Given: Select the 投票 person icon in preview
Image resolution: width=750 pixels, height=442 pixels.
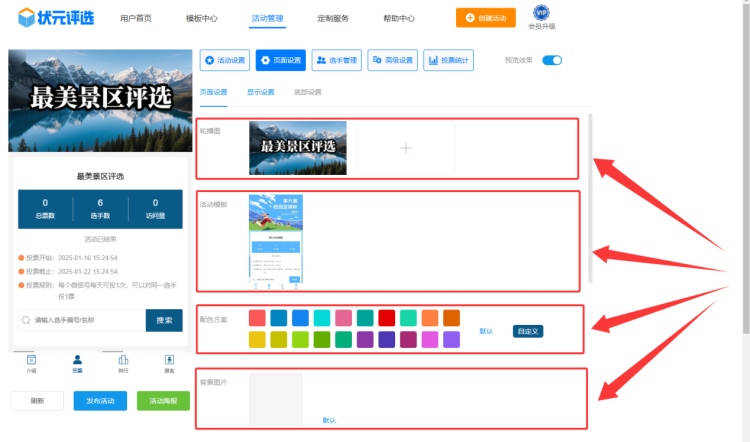Looking at the screenshot, I should pos(77,361).
